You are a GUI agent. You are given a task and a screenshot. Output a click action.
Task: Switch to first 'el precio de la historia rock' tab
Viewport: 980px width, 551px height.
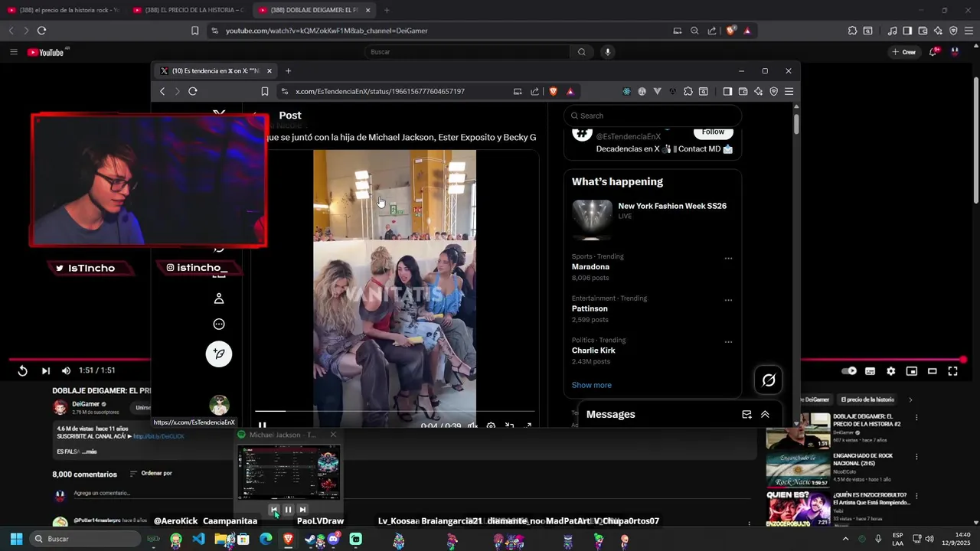64,10
